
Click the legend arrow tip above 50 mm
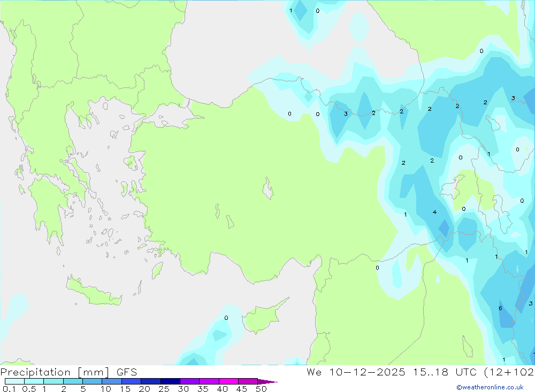click(267, 382)
